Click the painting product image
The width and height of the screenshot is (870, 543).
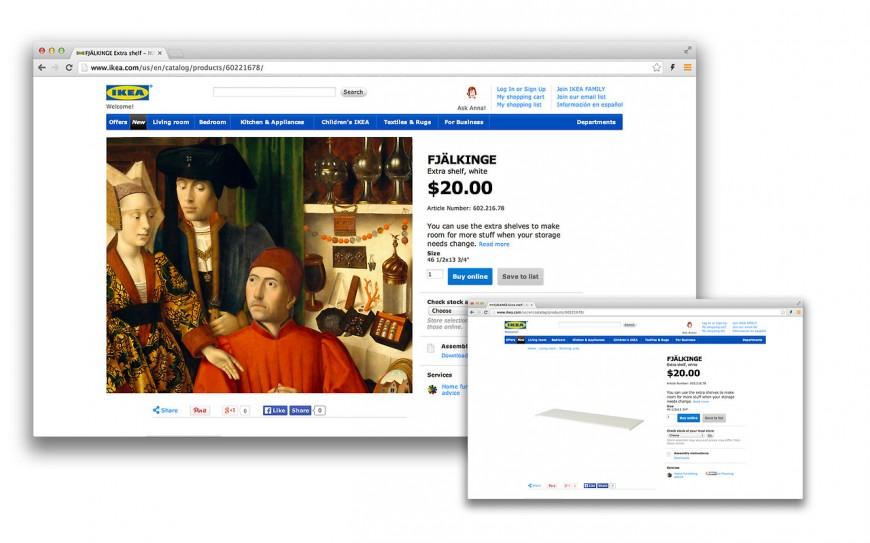click(259, 265)
